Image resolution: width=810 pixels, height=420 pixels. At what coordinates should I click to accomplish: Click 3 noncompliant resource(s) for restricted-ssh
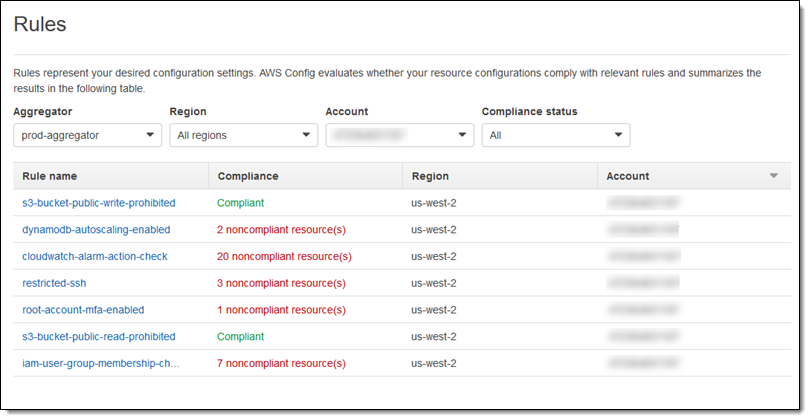(x=281, y=283)
